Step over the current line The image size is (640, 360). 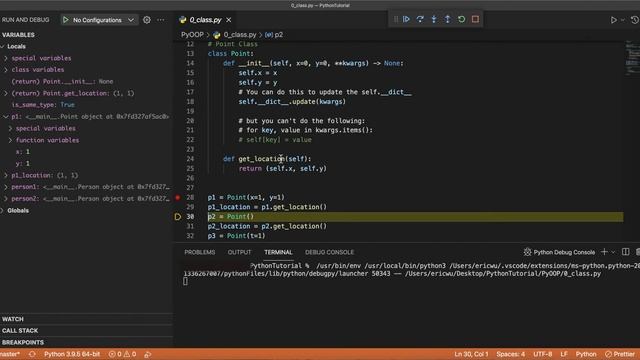click(x=420, y=19)
